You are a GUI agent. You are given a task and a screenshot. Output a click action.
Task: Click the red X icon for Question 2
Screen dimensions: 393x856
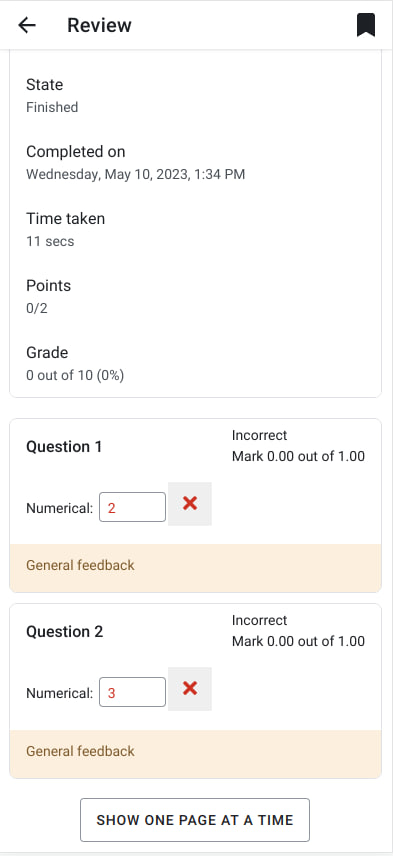190,688
